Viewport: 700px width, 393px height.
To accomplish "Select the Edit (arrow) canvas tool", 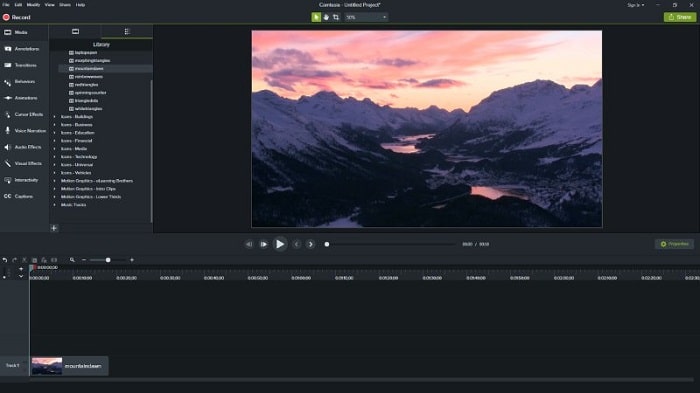I will [316, 17].
